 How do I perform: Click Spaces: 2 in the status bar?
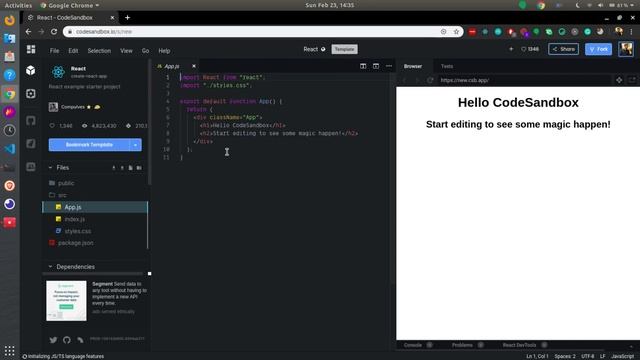564,356
